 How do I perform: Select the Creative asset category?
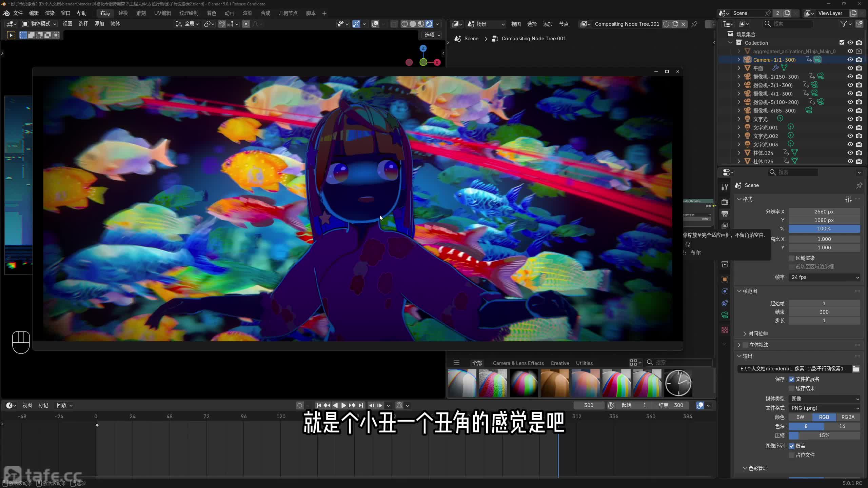(559, 363)
